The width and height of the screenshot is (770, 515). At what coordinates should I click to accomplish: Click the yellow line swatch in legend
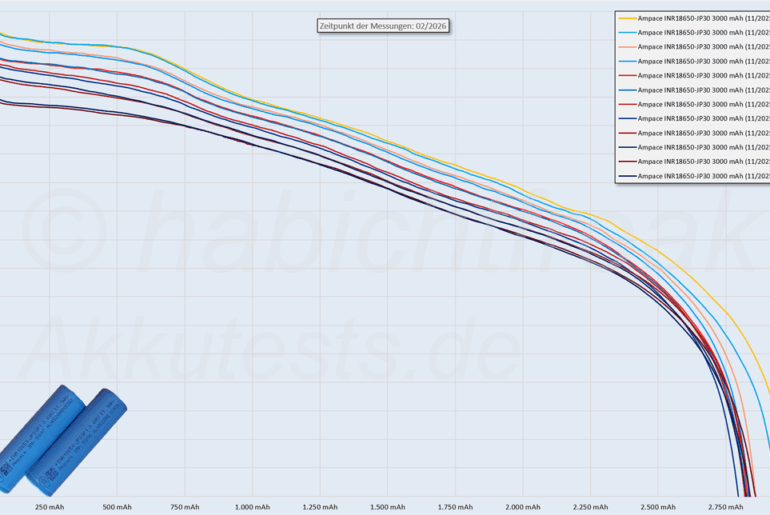tap(627, 18)
